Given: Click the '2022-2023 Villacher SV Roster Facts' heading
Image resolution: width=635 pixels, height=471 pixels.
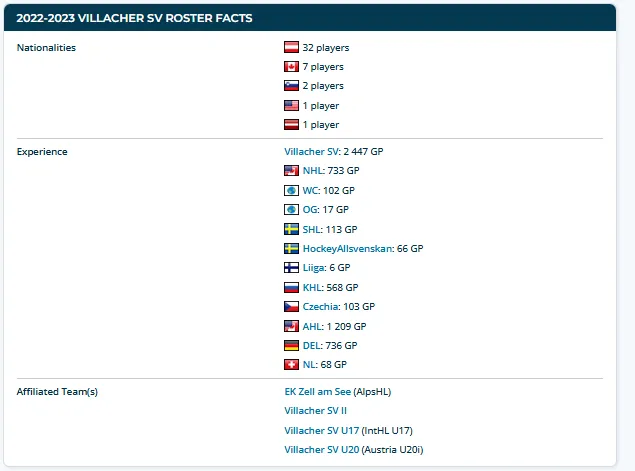Looking at the screenshot, I should coord(134,18).
